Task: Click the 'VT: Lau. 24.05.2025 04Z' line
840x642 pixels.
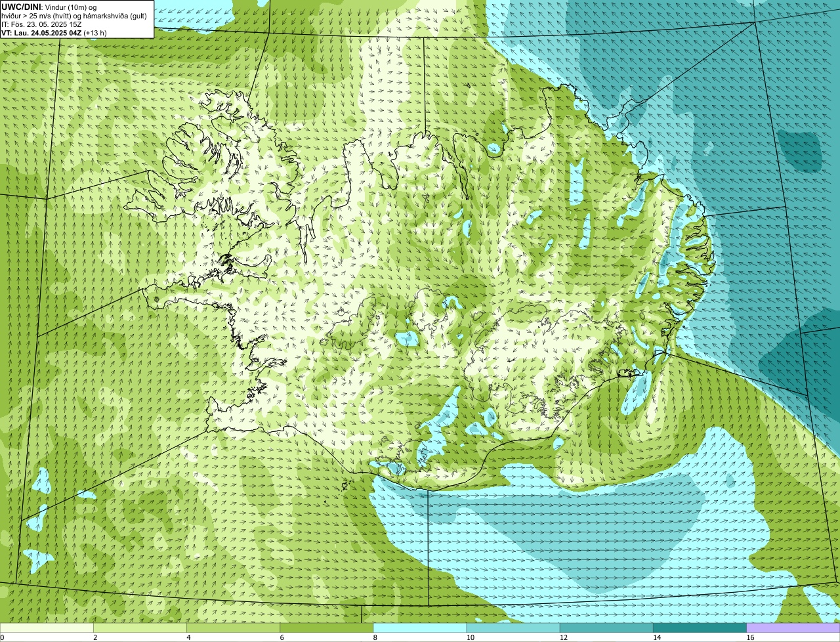Action: 54,32
